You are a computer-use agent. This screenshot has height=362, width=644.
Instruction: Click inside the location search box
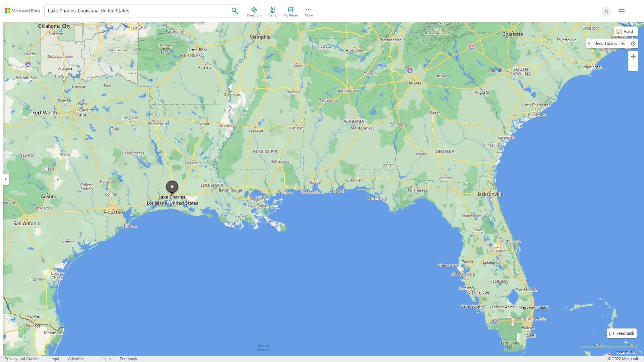click(134, 11)
